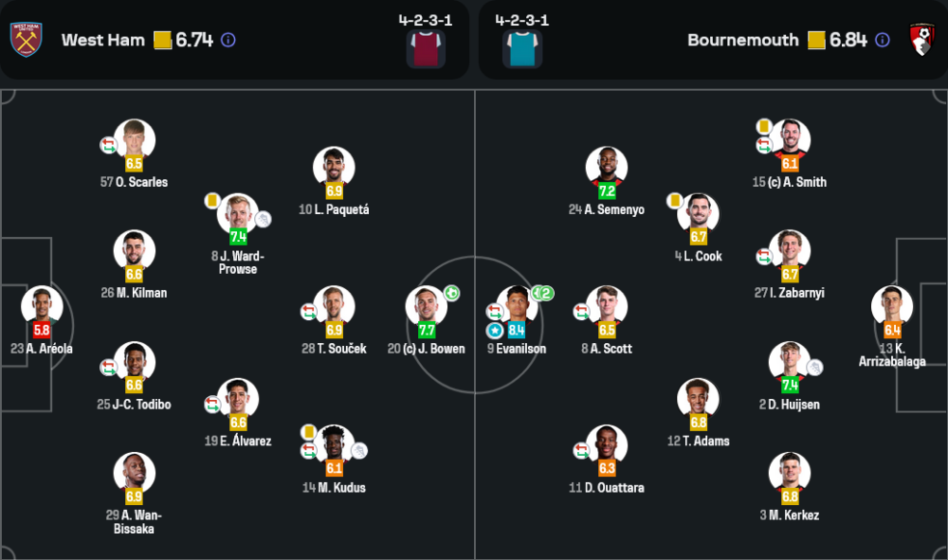The width and height of the screenshot is (948, 560).
Task: Click the AFC Bournemouth club crest
Action: [x=921, y=40]
